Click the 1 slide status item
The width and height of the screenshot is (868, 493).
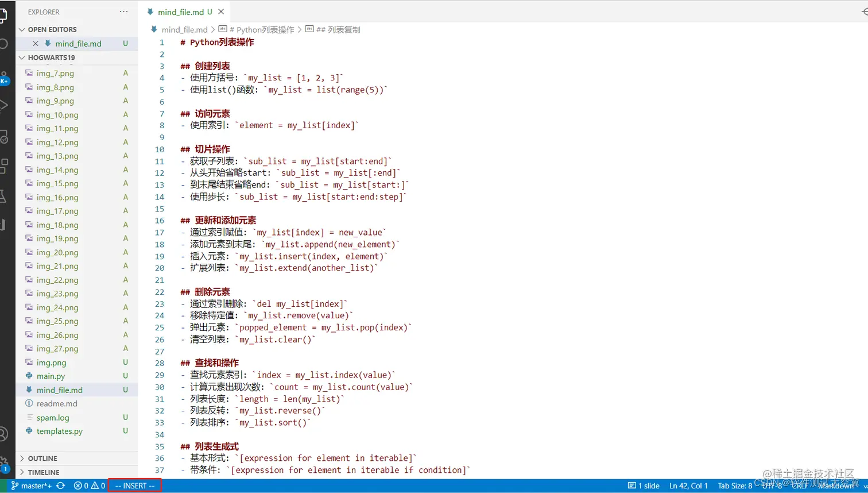[644, 486]
